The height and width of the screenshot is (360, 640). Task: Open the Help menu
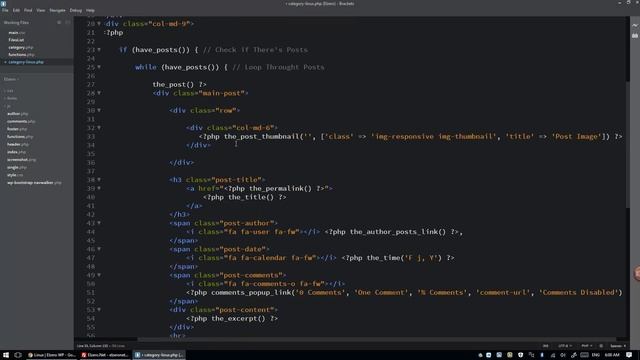click(90, 10)
